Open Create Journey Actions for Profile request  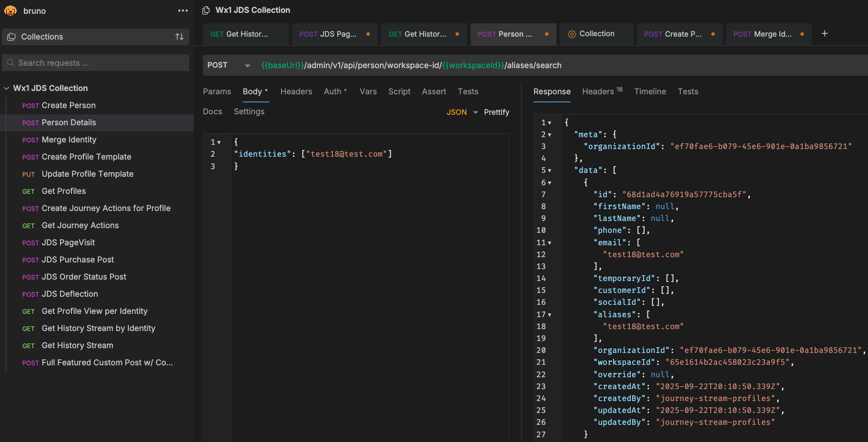pos(97,208)
